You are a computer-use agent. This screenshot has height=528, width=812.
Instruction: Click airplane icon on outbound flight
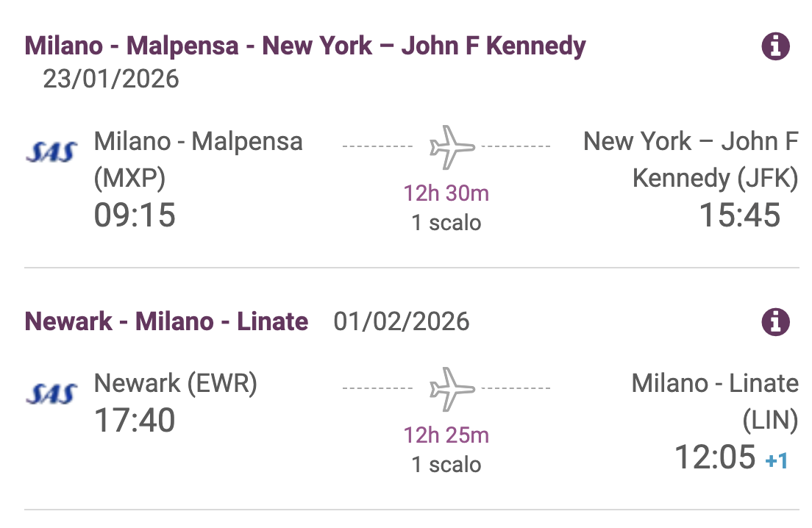pos(452,146)
